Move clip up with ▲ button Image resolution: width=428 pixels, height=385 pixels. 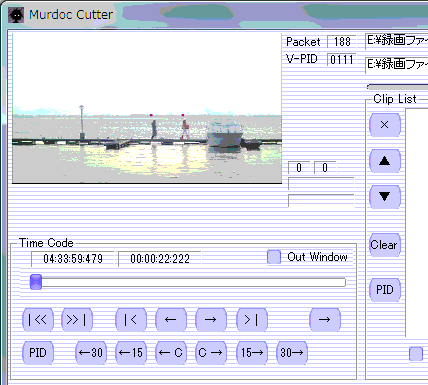click(x=385, y=161)
